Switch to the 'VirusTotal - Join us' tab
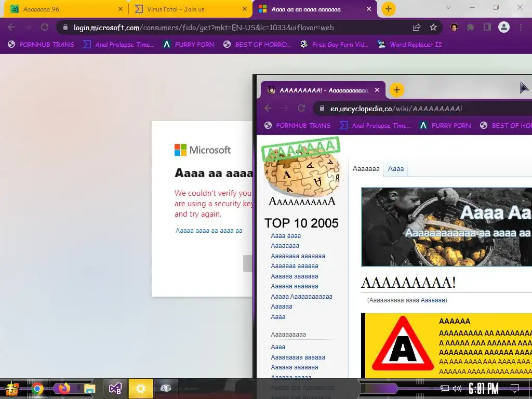Screen dimensions: 532x399 tap(190, 9)
